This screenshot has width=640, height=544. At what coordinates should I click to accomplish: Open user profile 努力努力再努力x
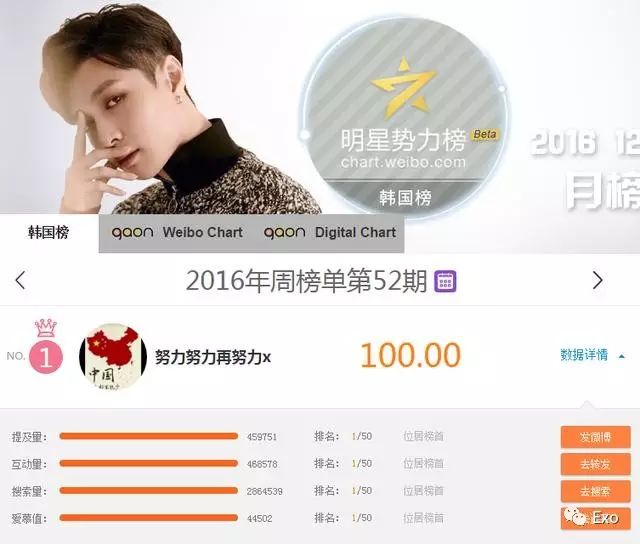click(x=213, y=357)
